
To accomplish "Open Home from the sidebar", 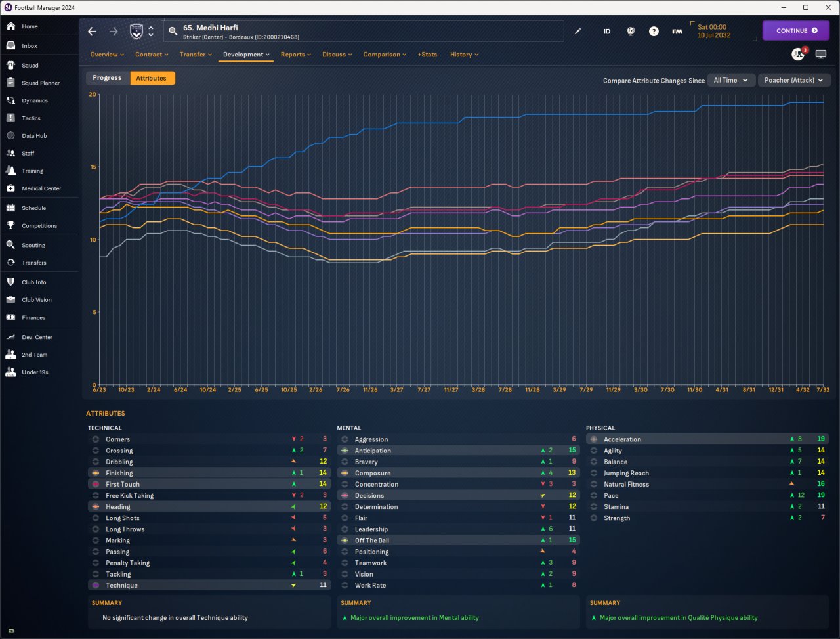I will point(30,26).
